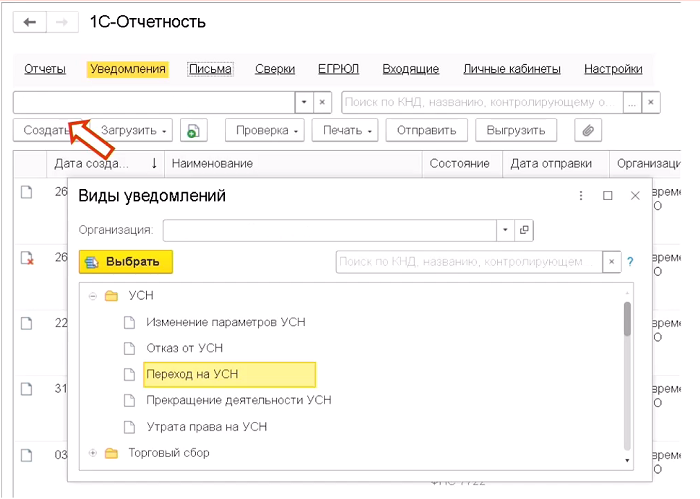The width and height of the screenshot is (700, 499).
Task: Click the help question mark icon
Action: (630, 262)
